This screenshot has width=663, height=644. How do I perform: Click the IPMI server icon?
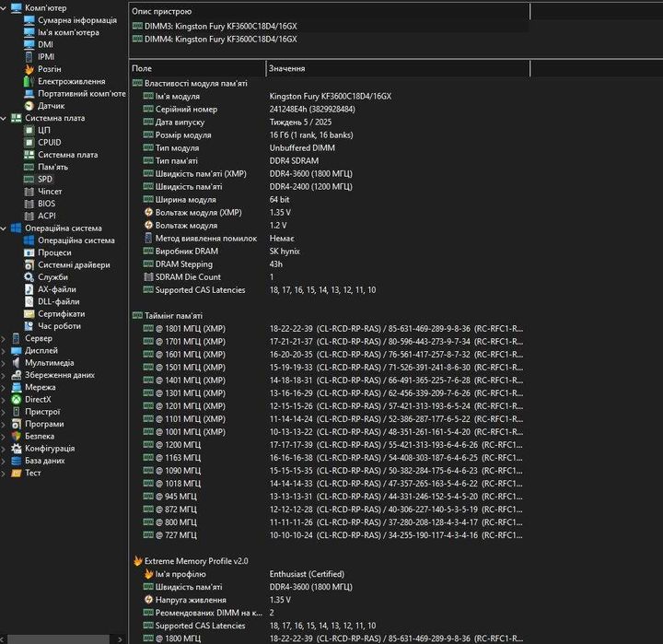[29, 57]
